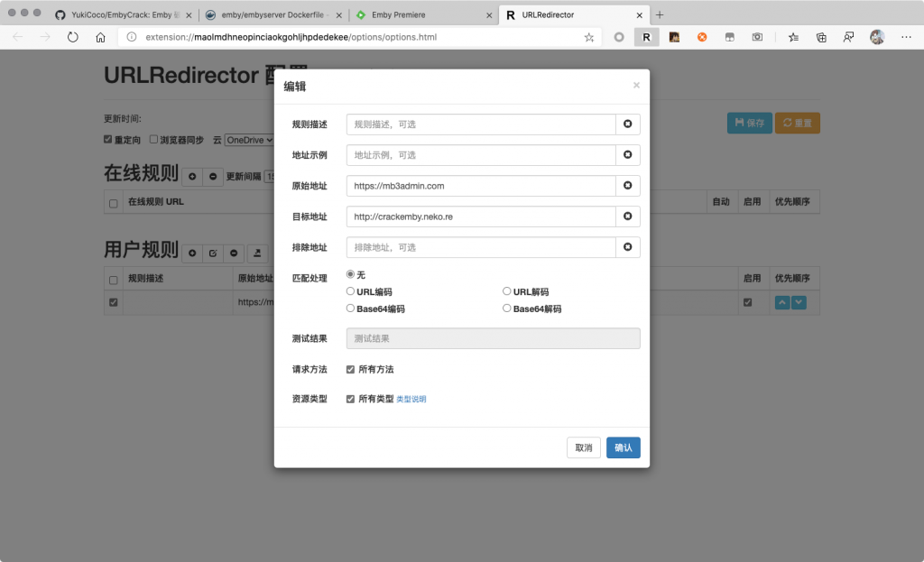This screenshot has height=562, width=924.
Task: Click into the 排除地址 input field
Action: pyautogui.click(x=480, y=247)
